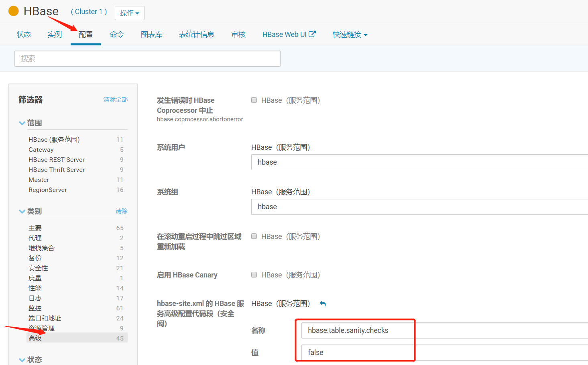Click the external link icon beside HBase Web UI
Screen dimensions: 588x365
click(312, 34)
